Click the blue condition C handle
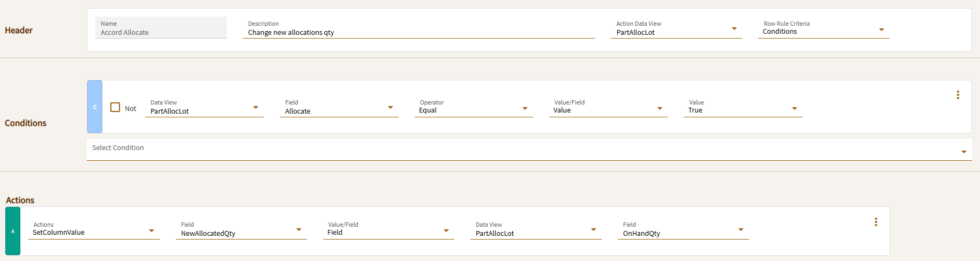The height and width of the screenshot is (261, 980). click(95, 107)
